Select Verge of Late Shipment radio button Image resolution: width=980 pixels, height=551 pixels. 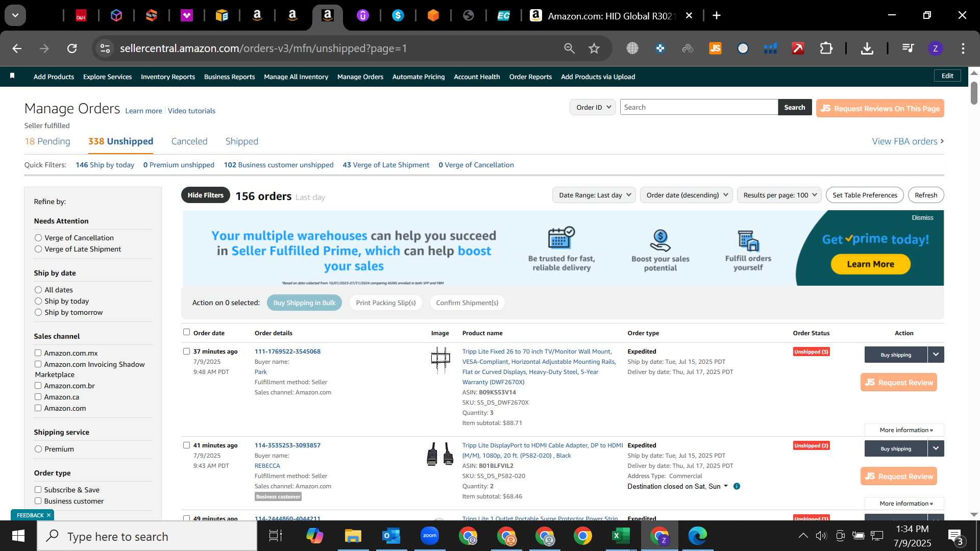pyautogui.click(x=38, y=249)
